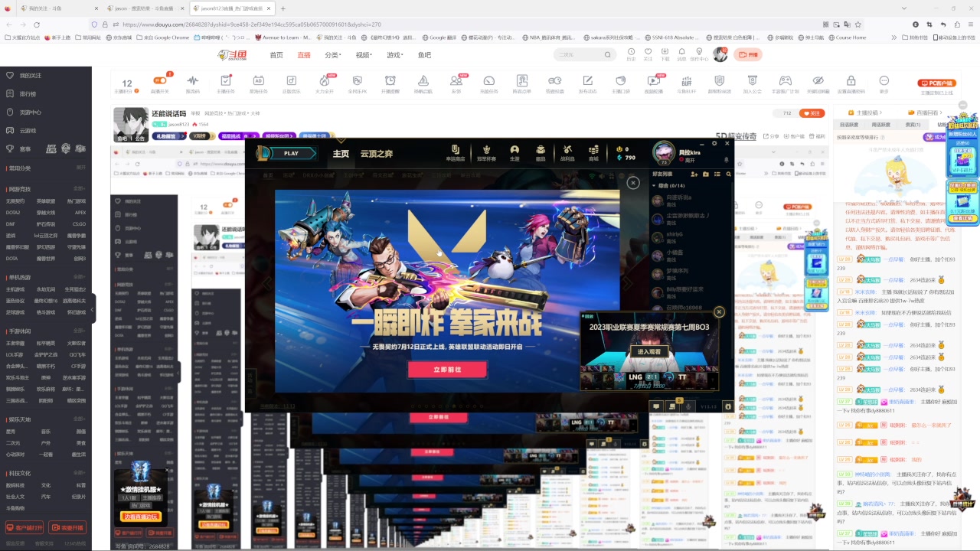Expand the 视频 dropdown in navigation
The height and width of the screenshot is (551, 980).
[364, 55]
